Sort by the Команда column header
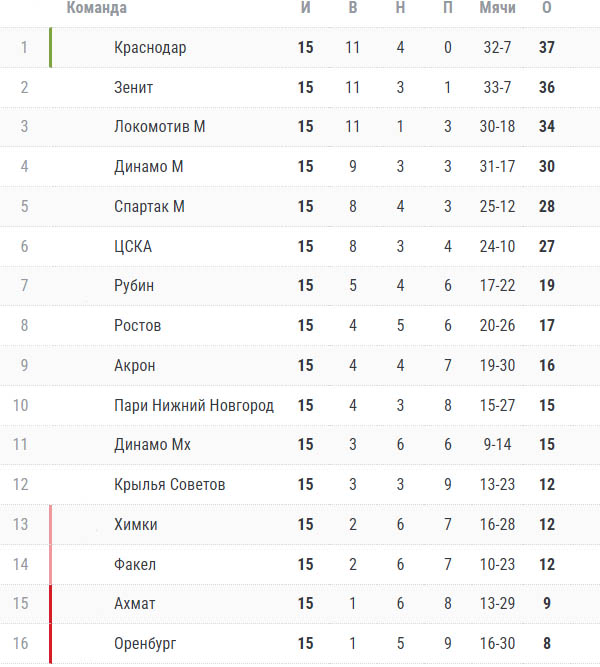Viewport: 600px width, 667px height. pyautogui.click(x=97, y=8)
